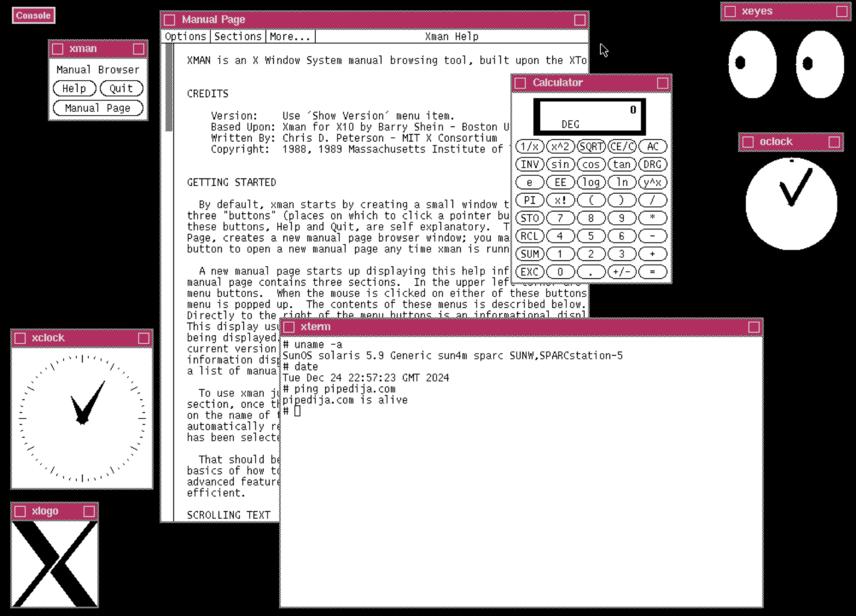Open the Sections dropdown menu
The image size is (856, 616).
(238, 36)
